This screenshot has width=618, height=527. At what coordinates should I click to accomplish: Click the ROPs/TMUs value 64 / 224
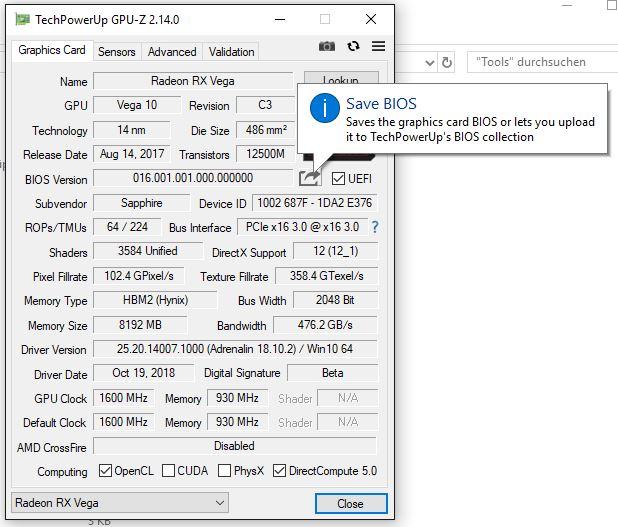pyautogui.click(x=127, y=227)
